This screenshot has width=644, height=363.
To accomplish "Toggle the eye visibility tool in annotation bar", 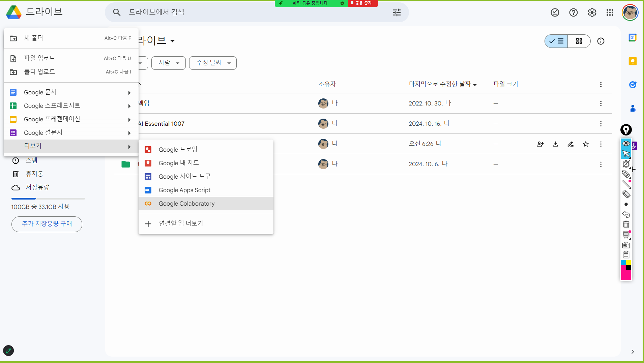I will click(x=626, y=143).
